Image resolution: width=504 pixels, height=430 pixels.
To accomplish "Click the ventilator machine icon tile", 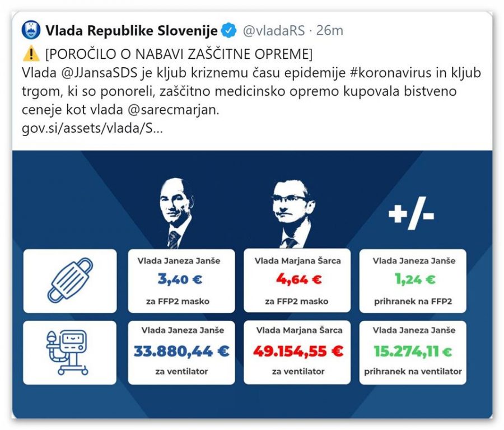I will [70, 353].
